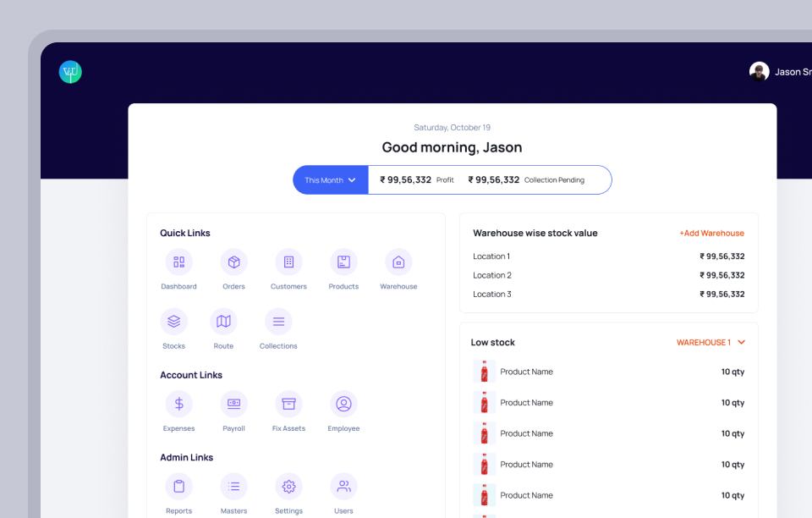The height and width of the screenshot is (518, 812).
Task: Click the Low stock heading
Action: [x=492, y=343]
